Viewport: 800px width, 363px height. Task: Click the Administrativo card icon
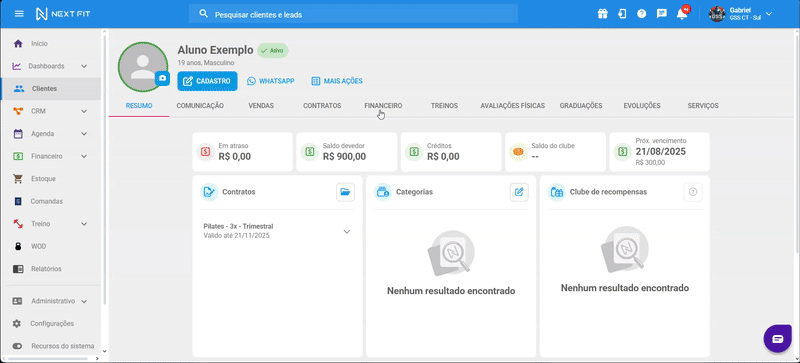[x=17, y=301]
